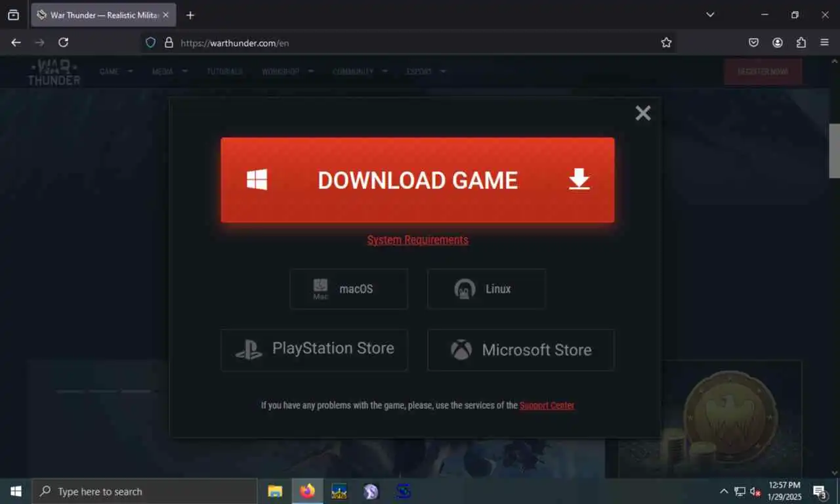This screenshot has width=840, height=504.
Task: Click the network status tray icon
Action: tap(740, 491)
